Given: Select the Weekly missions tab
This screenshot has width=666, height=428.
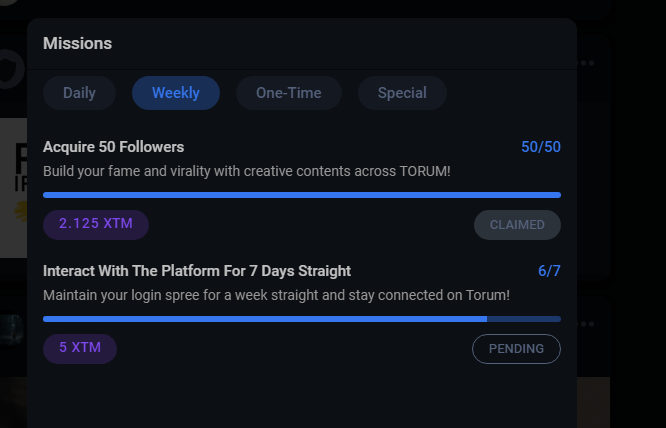Looking at the screenshot, I should 176,93.
